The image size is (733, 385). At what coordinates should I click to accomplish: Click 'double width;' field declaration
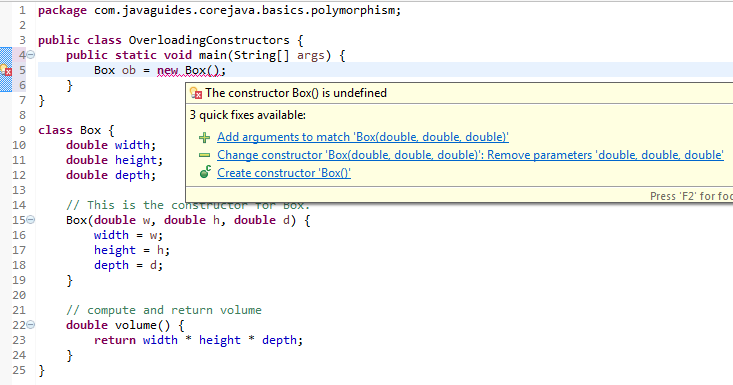pyautogui.click(x=111, y=145)
